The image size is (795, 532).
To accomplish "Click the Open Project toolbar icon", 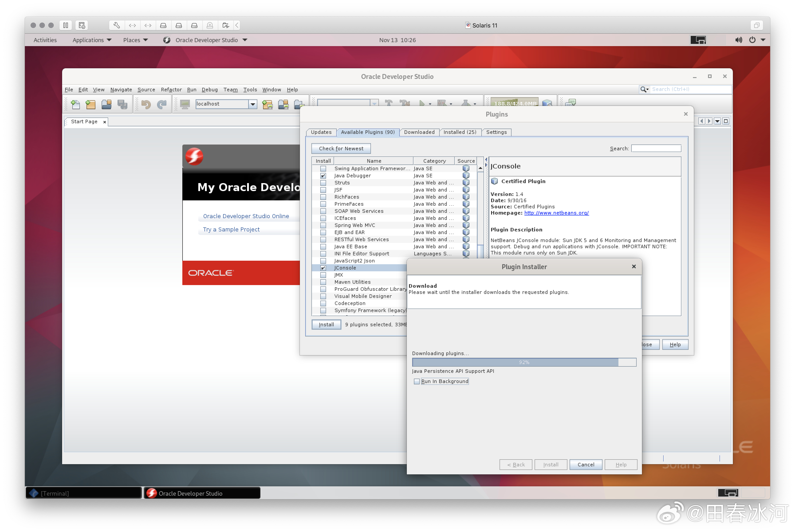I will coord(107,104).
